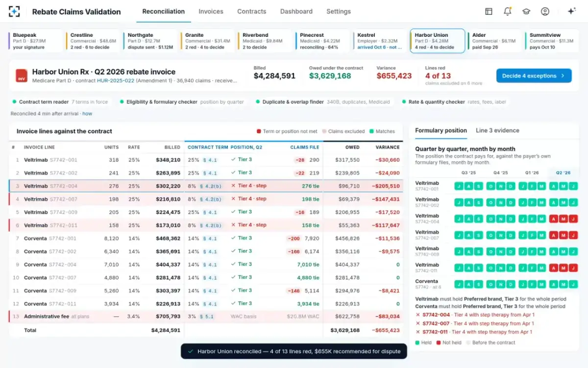This screenshot has width=588, height=368.
Task: Click the checkmark icon in reconciled toast
Action: click(x=190, y=351)
